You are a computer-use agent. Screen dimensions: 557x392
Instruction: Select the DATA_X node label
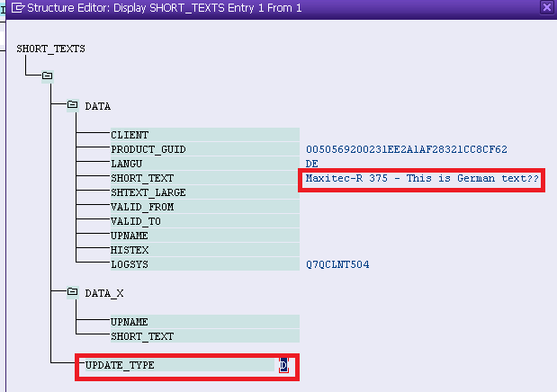(x=104, y=293)
